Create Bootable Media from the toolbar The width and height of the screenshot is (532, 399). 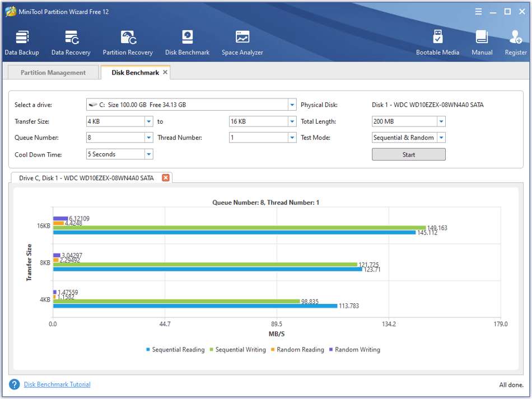tap(437, 43)
